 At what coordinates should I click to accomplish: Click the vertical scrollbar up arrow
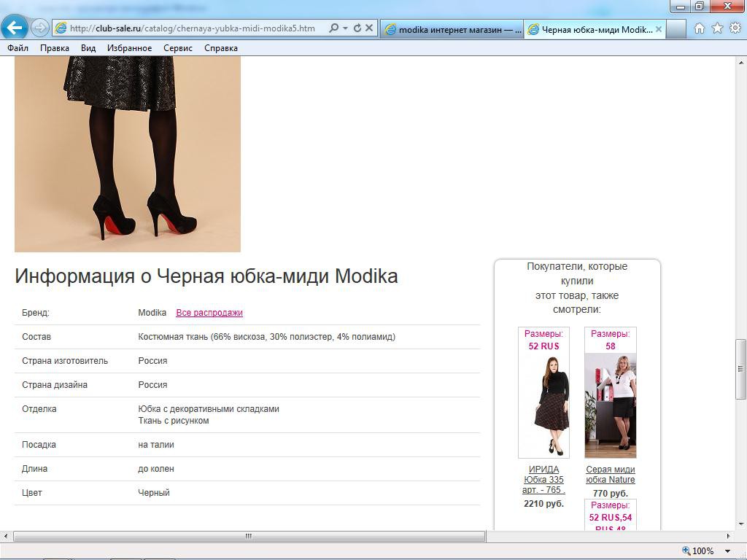[x=741, y=63]
